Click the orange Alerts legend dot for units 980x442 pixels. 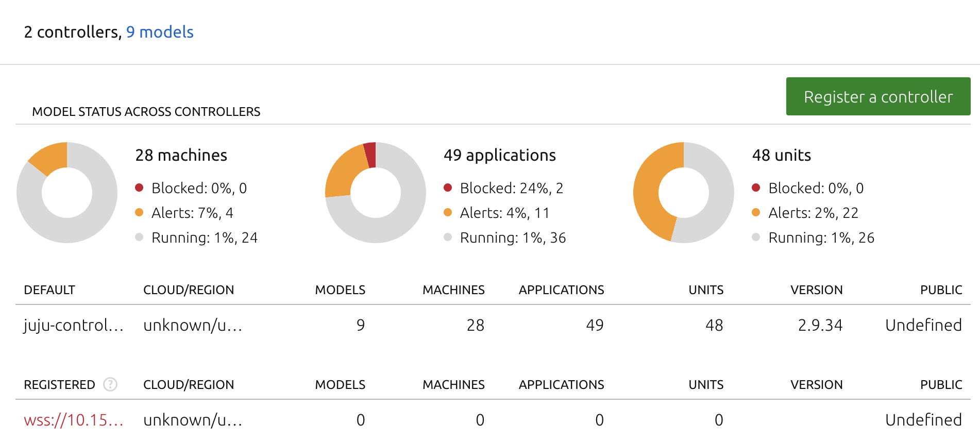click(x=755, y=213)
